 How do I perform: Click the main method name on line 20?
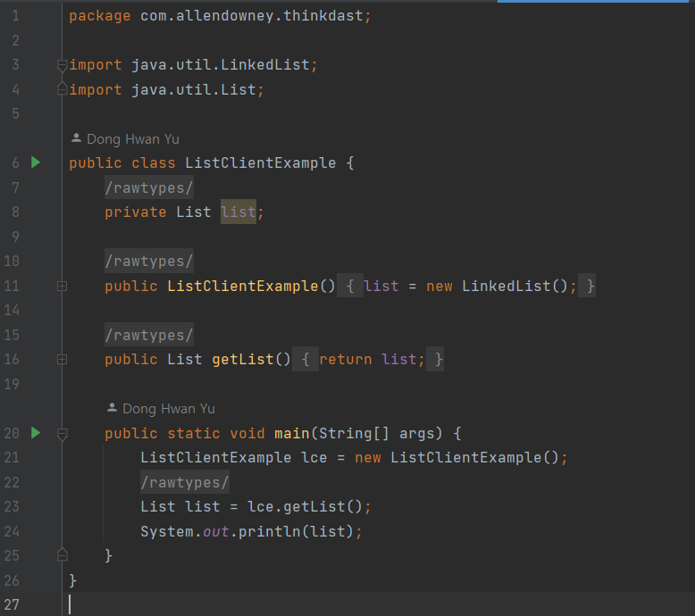point(291,433)
